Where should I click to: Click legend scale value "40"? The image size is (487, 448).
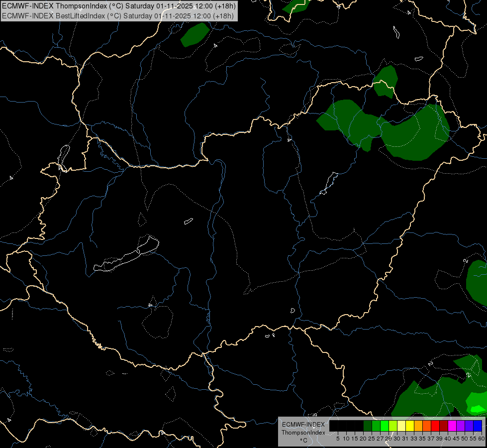(448, 439)
